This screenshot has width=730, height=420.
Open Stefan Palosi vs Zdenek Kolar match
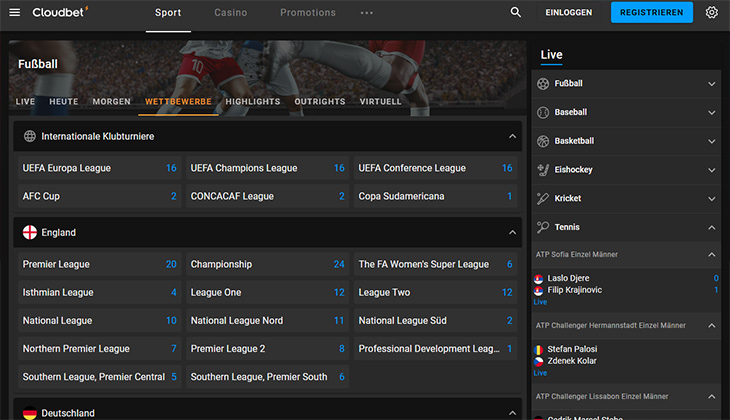(626, 361)
